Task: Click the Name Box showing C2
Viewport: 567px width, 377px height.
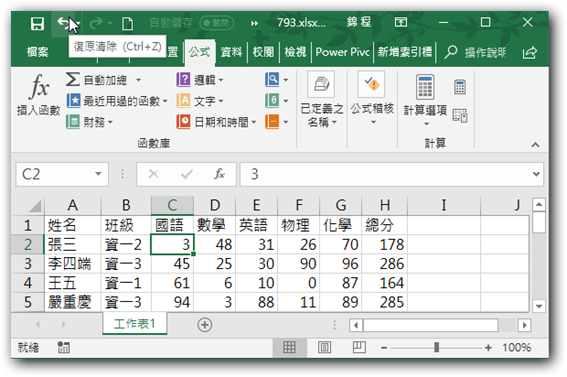Action: (x=54, y=174)
